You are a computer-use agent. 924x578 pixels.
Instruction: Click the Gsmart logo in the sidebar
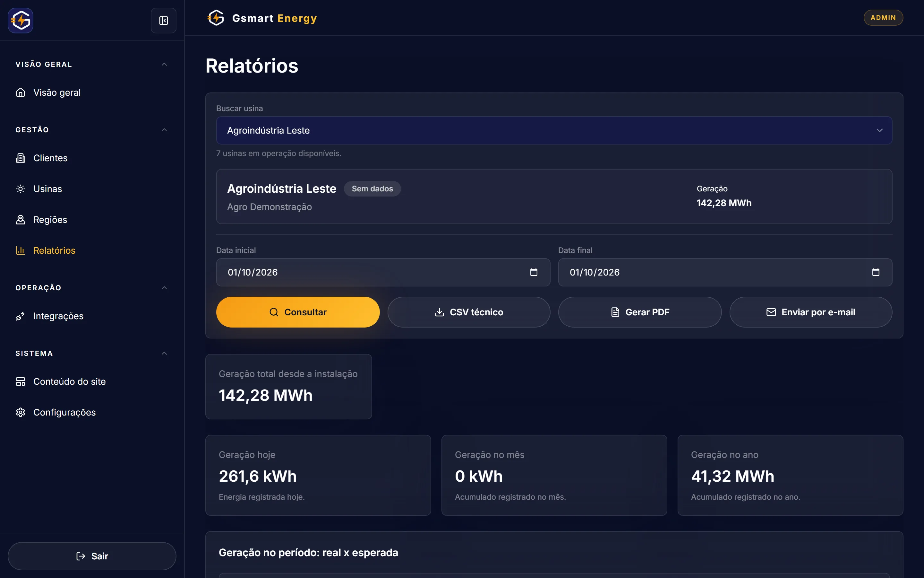[x=21, y=21]
